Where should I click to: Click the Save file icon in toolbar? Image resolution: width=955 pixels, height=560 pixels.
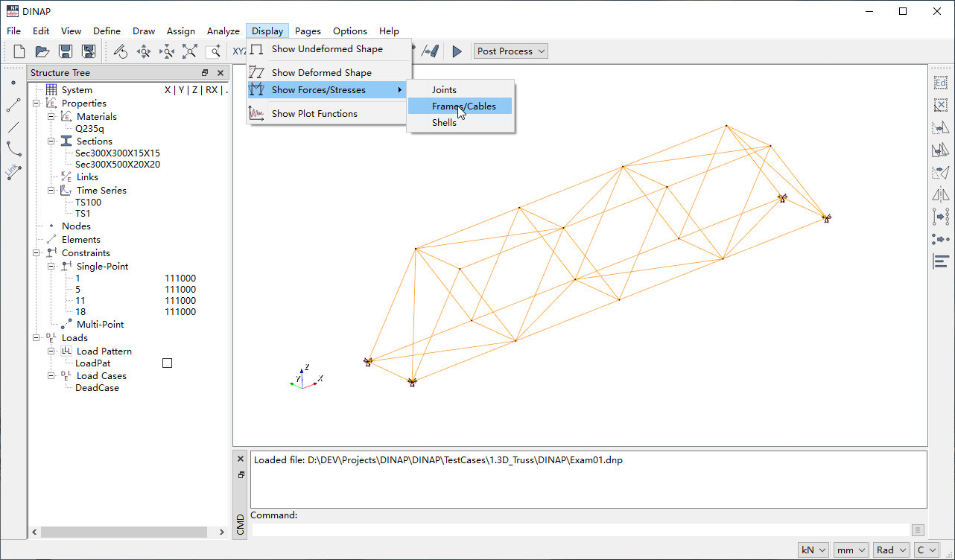(x=66, y=51)
